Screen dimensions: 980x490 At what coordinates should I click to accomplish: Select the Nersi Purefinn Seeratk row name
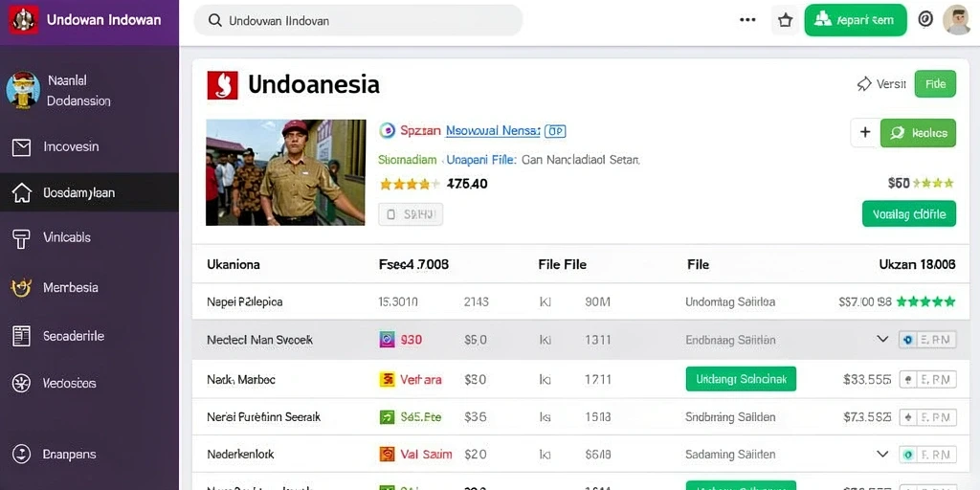[x=263, y=417]
